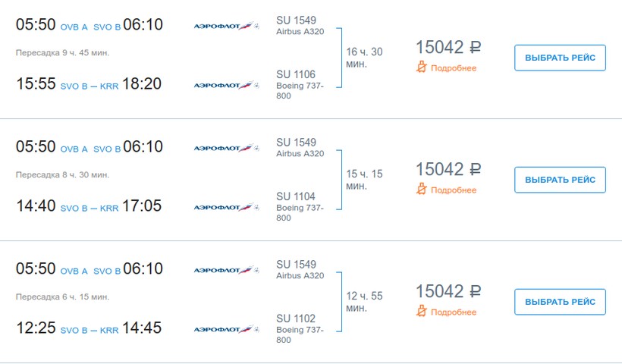Screen dimensions: 622x364
Task: Click Aeroflot logo beside flight SU 1102
Action: [227, 329]
